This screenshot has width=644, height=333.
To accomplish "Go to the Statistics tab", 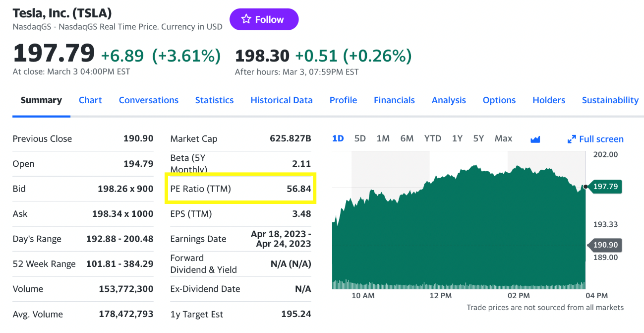I will [x=214, y=100].
